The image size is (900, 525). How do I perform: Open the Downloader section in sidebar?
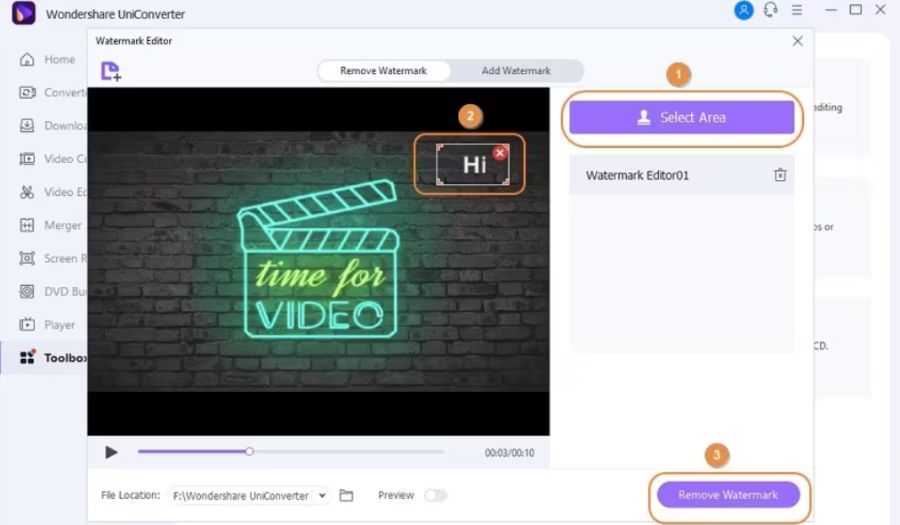[53, 126]
